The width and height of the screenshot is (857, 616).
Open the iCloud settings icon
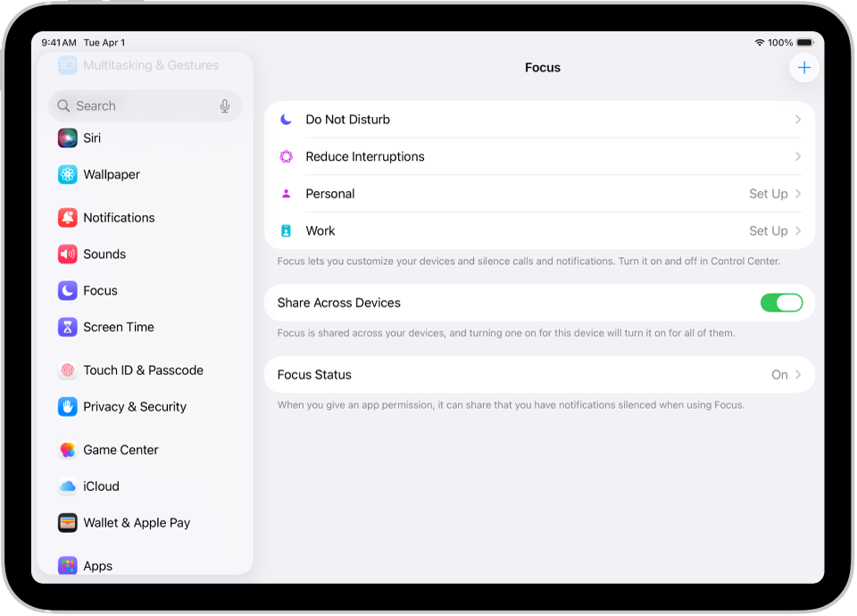tap(68, 486)
